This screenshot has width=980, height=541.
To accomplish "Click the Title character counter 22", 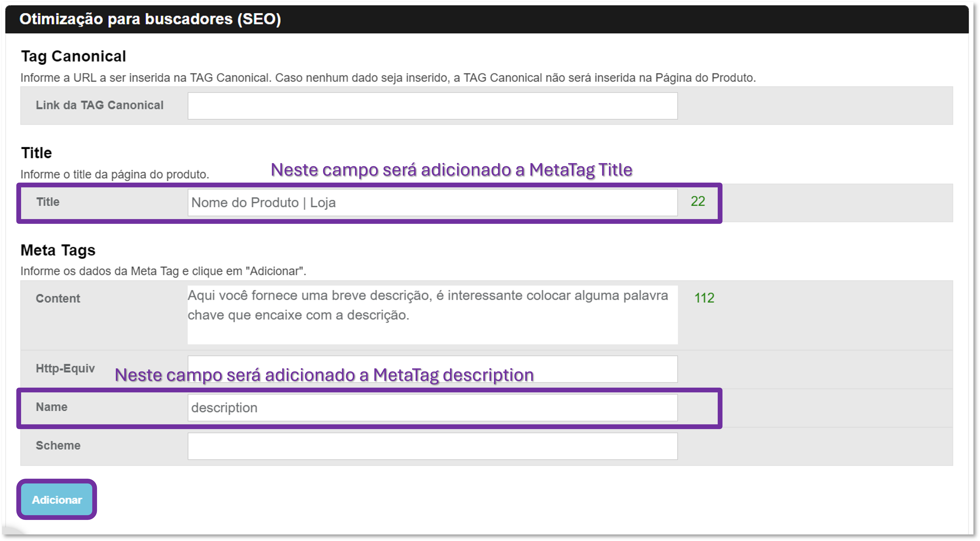I will [x=698, y=201].
